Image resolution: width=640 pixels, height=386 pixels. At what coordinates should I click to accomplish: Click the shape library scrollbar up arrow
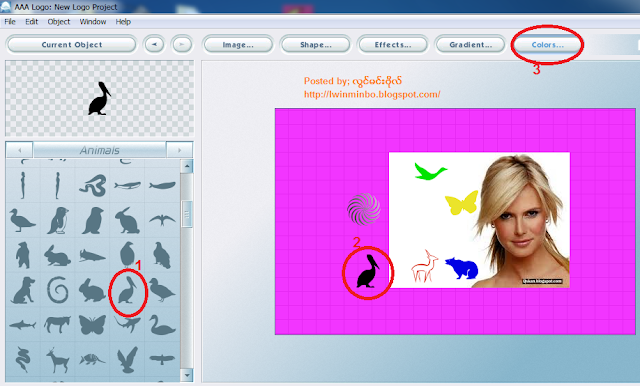pos(187,166)
